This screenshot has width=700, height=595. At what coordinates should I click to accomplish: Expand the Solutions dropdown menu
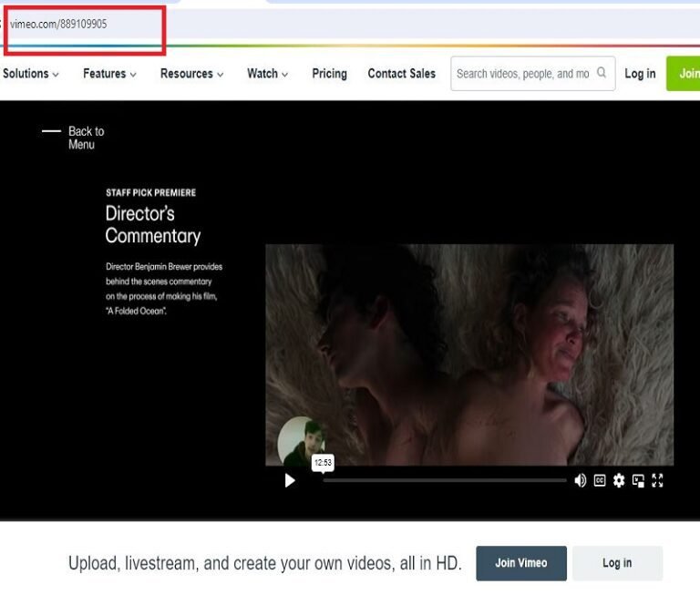click(x=31, y=74)
